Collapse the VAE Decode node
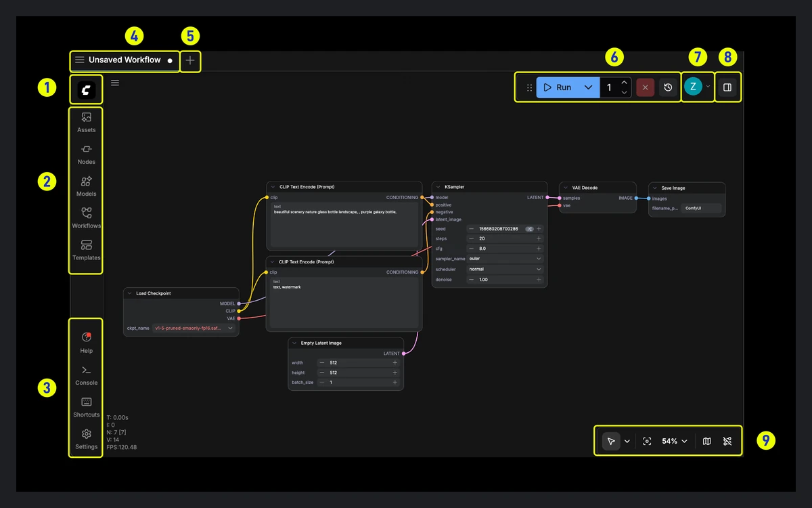Viewport: 812px width, 508px height. click(x=566, y=188)
